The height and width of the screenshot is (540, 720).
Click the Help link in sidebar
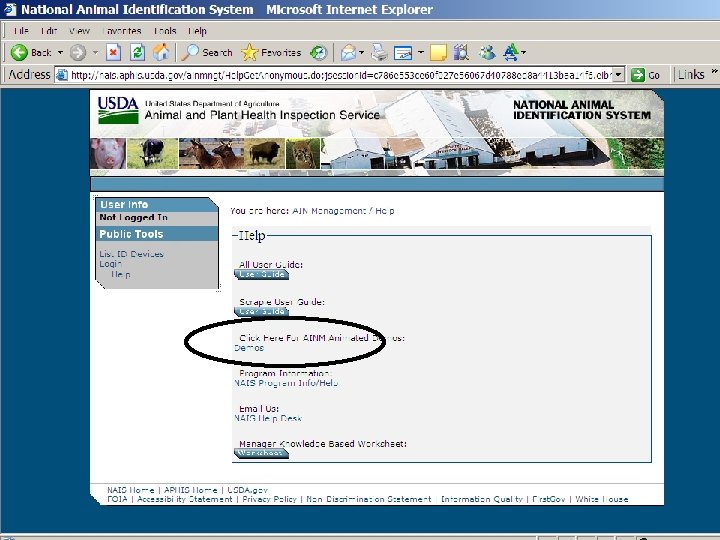pos(121,274)
